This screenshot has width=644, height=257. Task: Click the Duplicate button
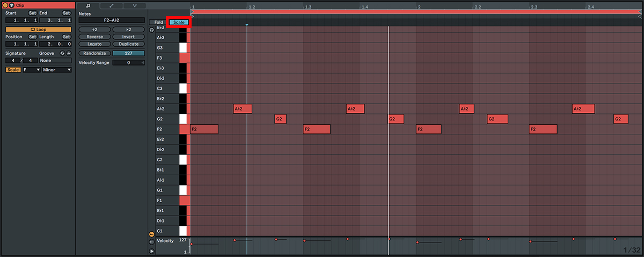click(128, 44)
